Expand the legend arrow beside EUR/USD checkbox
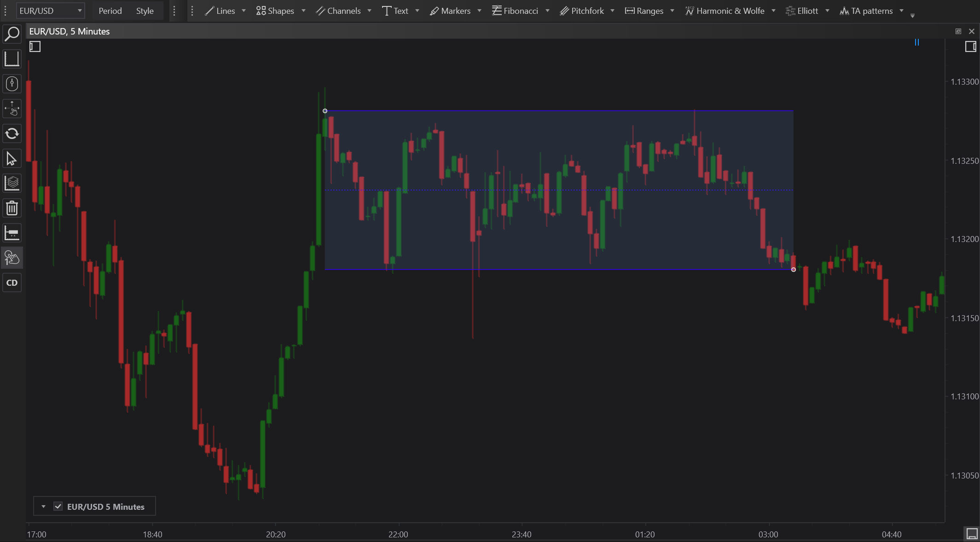 point(43,507)
